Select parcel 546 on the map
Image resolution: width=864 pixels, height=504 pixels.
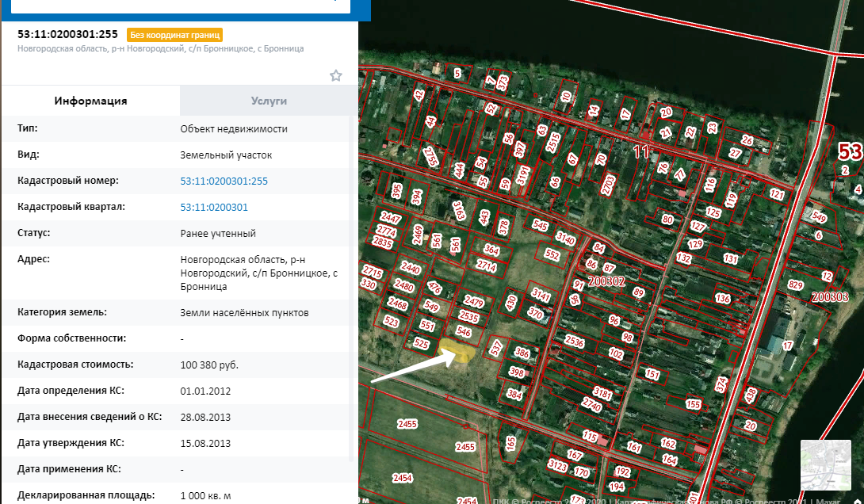464,332
